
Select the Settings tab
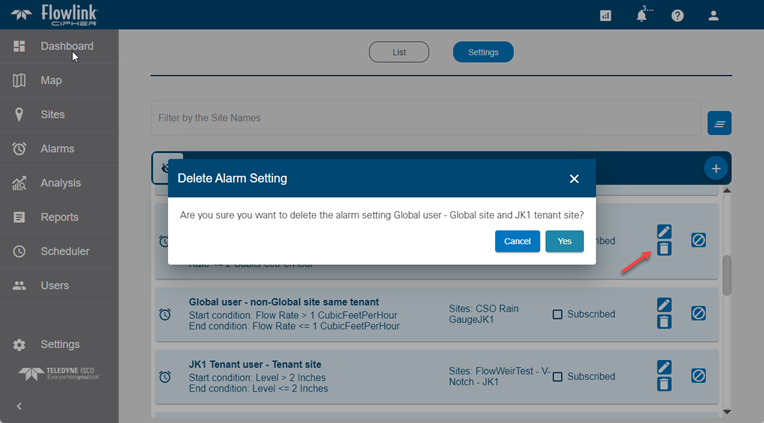(483, 52)
